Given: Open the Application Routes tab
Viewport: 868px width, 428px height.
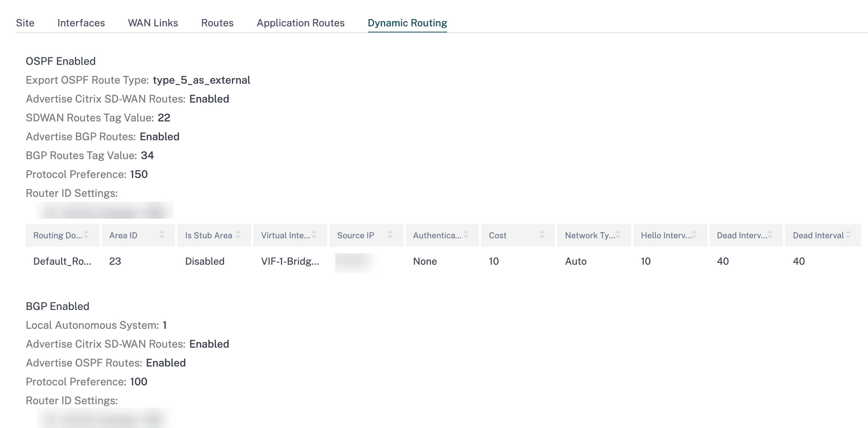Looking at the screenshot, I should 301,23.
